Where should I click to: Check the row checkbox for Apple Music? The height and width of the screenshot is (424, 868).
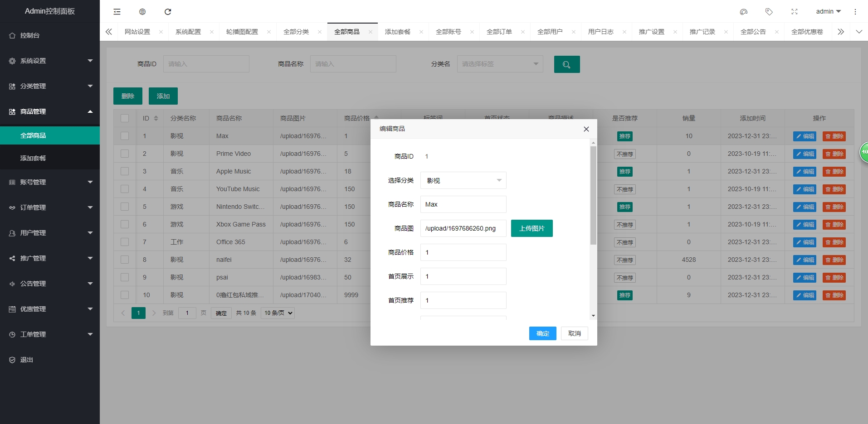125,171
